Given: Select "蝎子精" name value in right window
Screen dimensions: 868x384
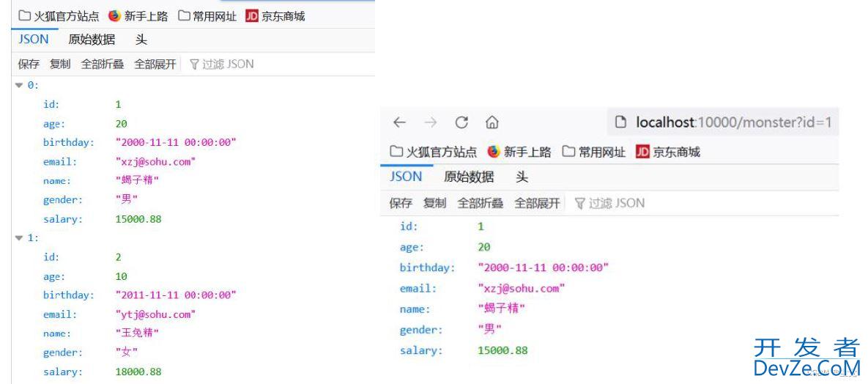Looking at the screenshot, I should tap(501, 309).
